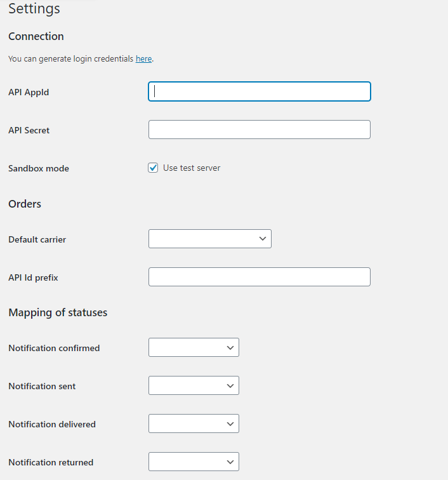Select the API Id prefix input field
This screenshot has height=480, width=448.
click(x=260, y=277)
